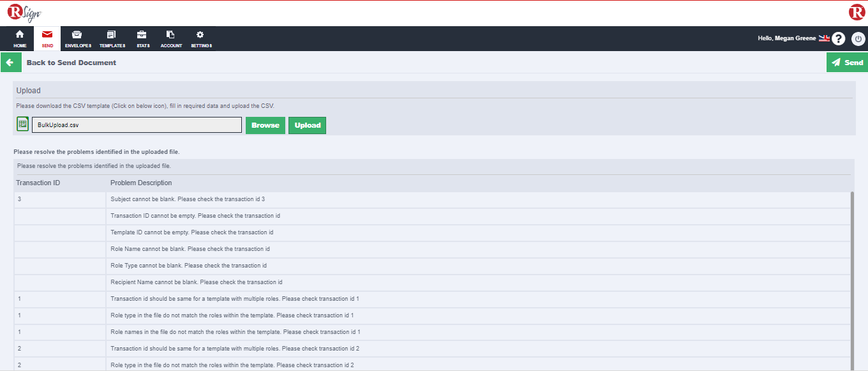The image size is (868, 371).
Task: Open the Envelopes section
Action: (x=78, y=38)
